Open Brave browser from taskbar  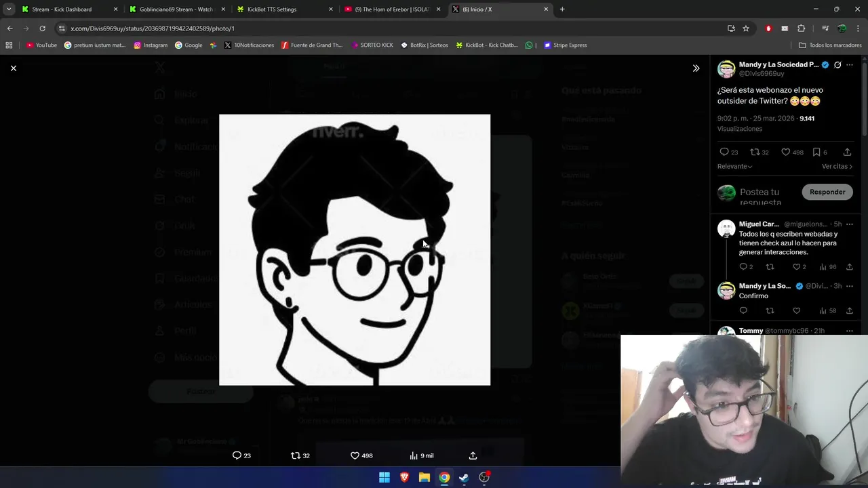point(404,477)
